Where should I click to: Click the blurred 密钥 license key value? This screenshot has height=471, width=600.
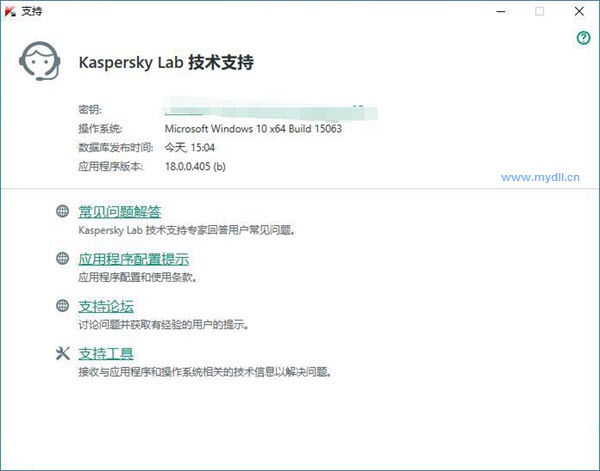(271, 110)
